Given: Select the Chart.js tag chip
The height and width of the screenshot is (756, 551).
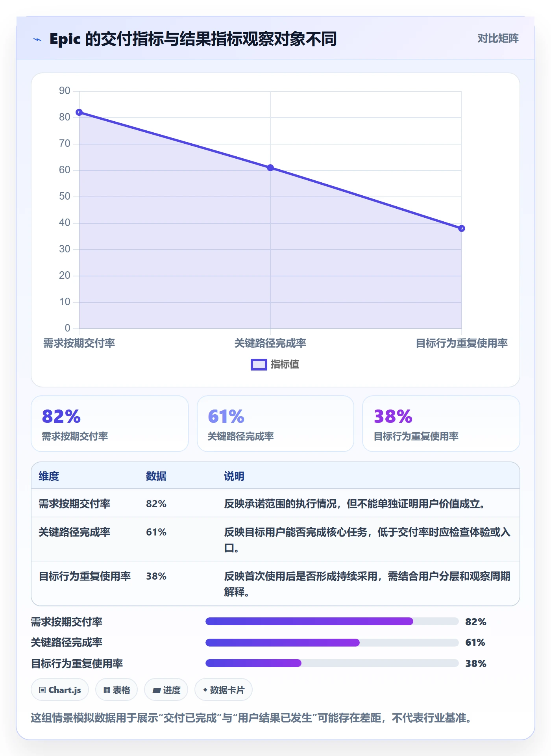Looking at the screenshot, I should click(60, 689).
